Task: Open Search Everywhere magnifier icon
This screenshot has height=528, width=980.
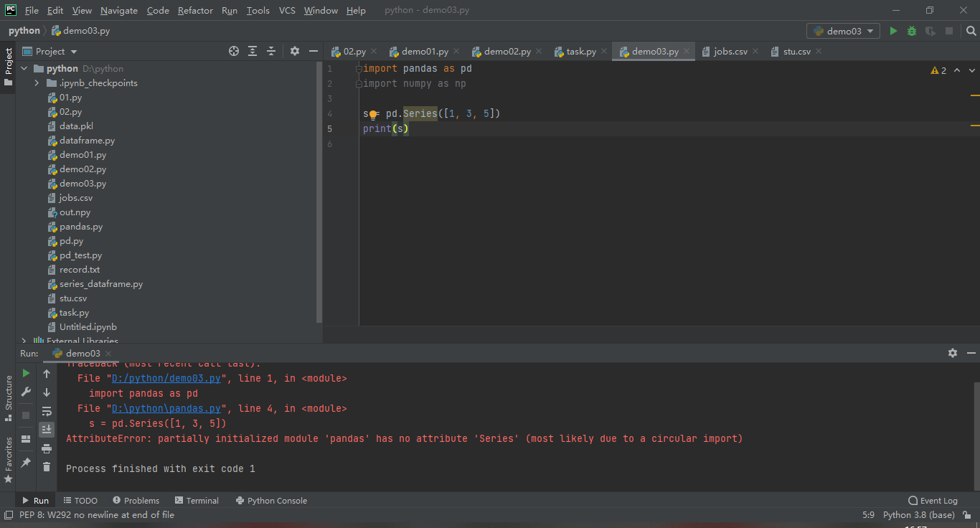Action: (x=971, y=31)
